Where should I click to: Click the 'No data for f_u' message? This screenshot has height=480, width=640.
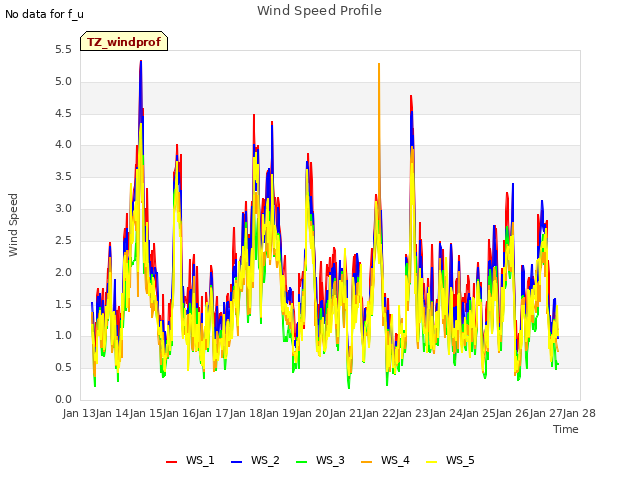[x=44, y=14]
